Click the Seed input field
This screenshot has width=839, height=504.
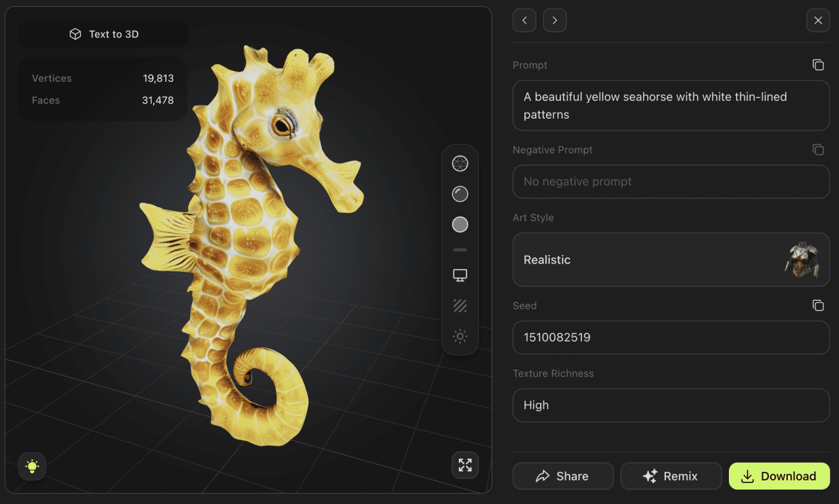(671, 338)
